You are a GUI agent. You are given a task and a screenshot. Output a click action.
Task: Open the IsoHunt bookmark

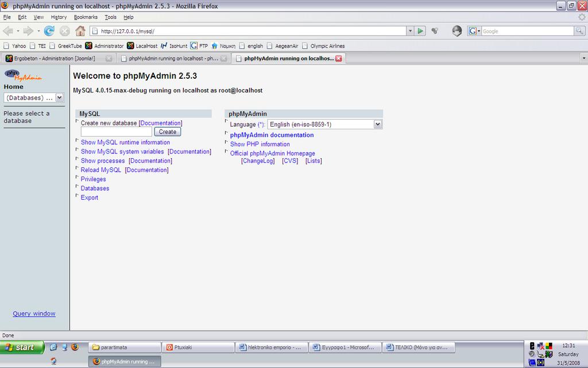pyautogui.click(x=174, y=46)
